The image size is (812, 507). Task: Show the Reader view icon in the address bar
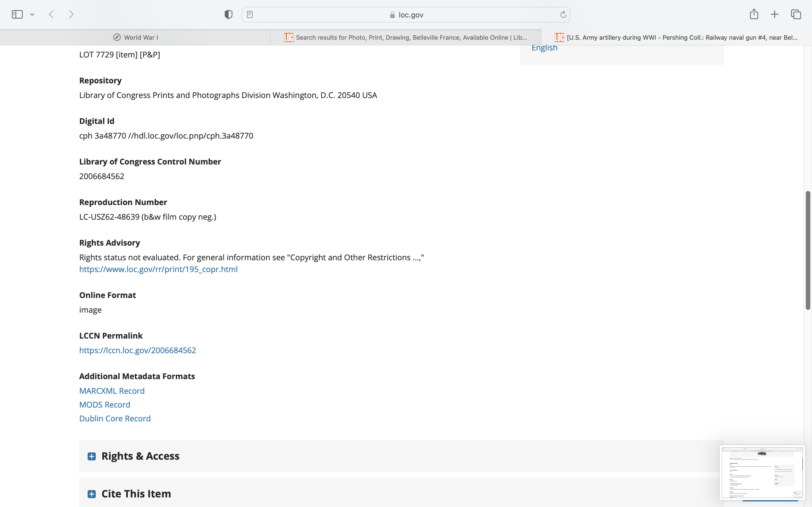(x=250, y=14)
